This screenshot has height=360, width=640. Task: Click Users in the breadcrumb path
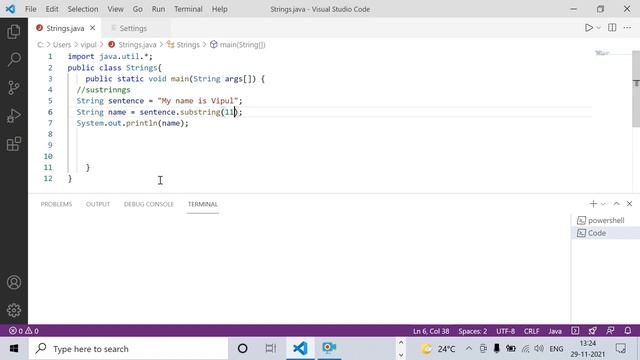[x=62, y=44]
